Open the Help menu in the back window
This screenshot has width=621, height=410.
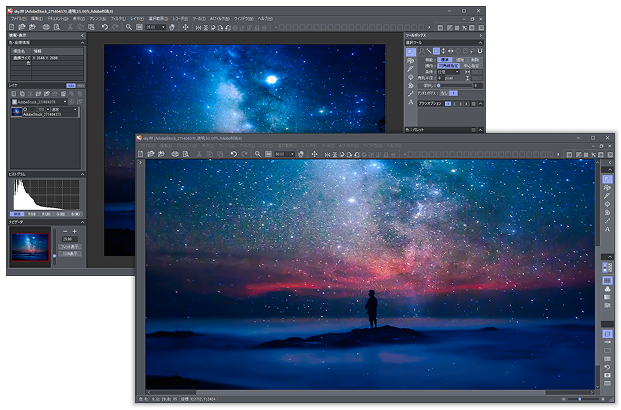click(x=264, y=18)
